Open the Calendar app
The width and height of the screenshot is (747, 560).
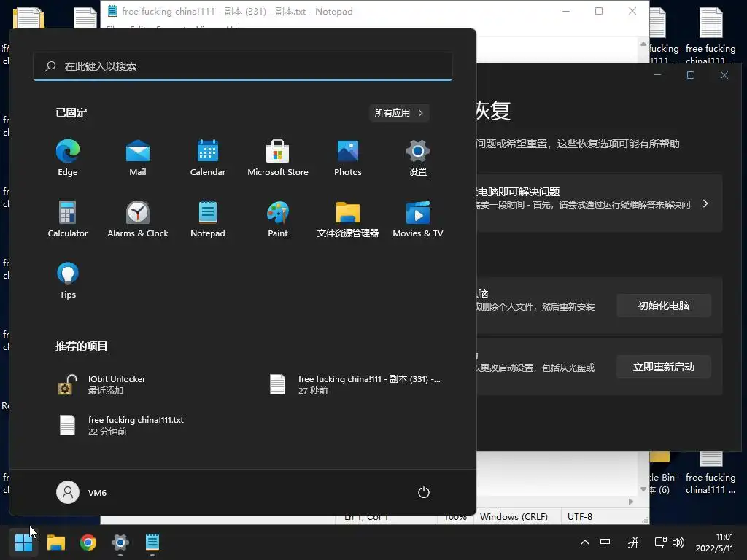pos(208,158)
